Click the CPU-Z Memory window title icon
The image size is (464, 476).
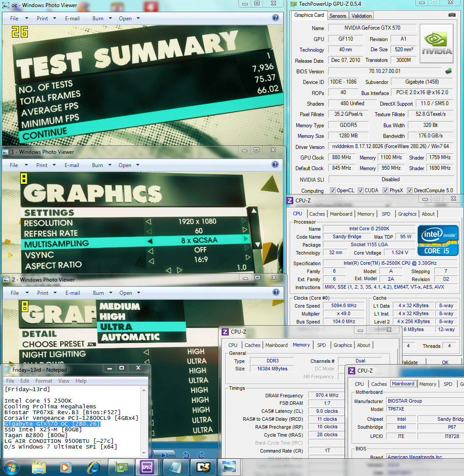(x=225, y=332)
